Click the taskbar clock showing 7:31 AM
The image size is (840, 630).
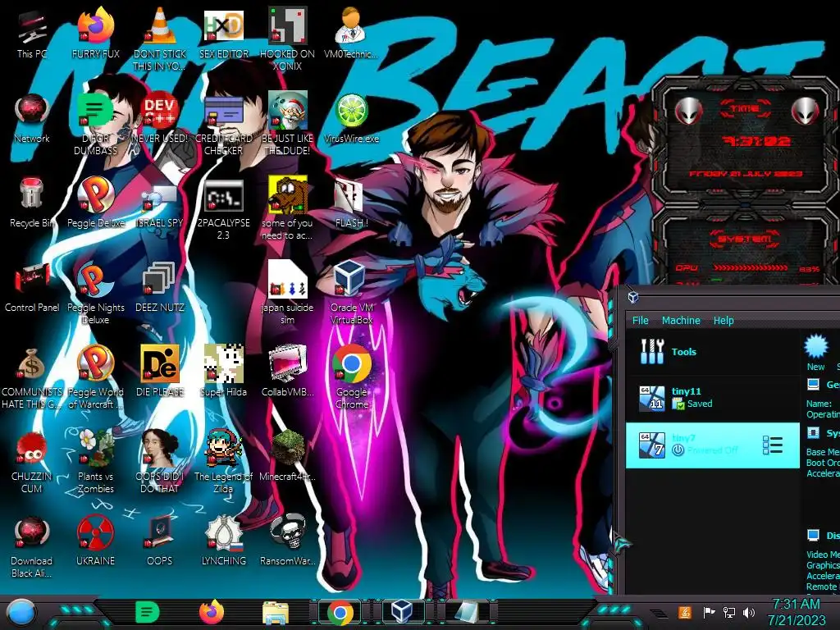pyautogui.click(x=796, y=612)
